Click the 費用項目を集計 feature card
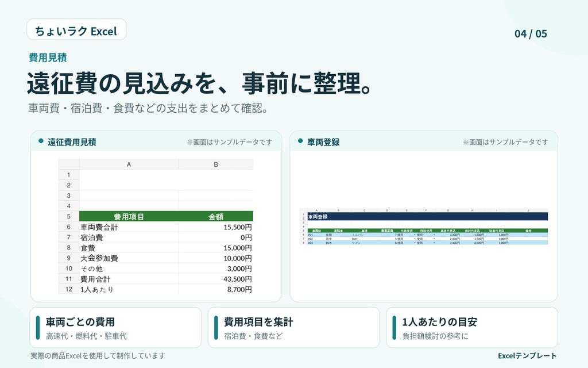 click(293, 328)
